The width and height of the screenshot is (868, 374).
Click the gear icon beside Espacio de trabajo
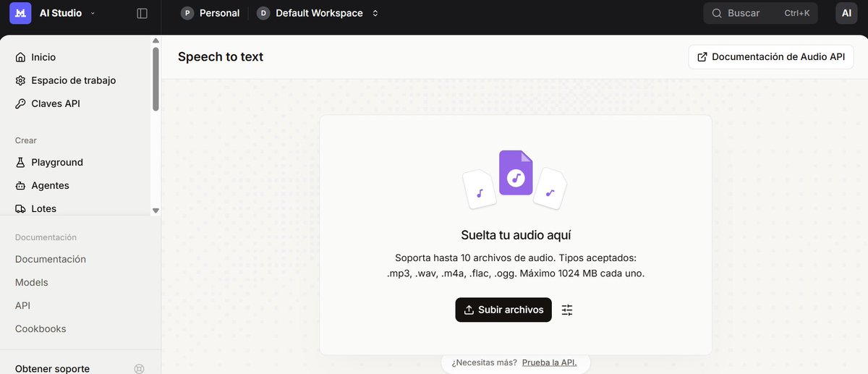click(20, 80)
